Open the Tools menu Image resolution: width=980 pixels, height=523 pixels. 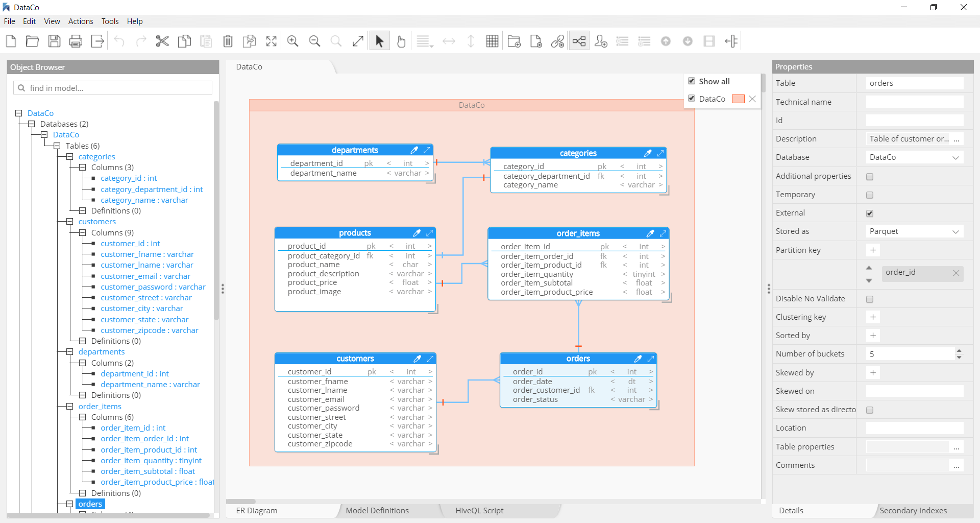tap(110, 21)
